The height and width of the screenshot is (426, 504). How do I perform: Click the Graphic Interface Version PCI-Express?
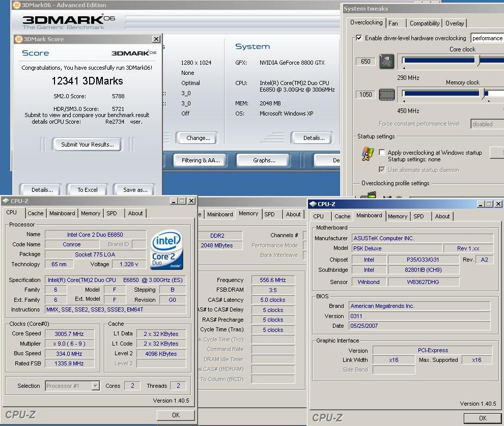click(433, 350)
